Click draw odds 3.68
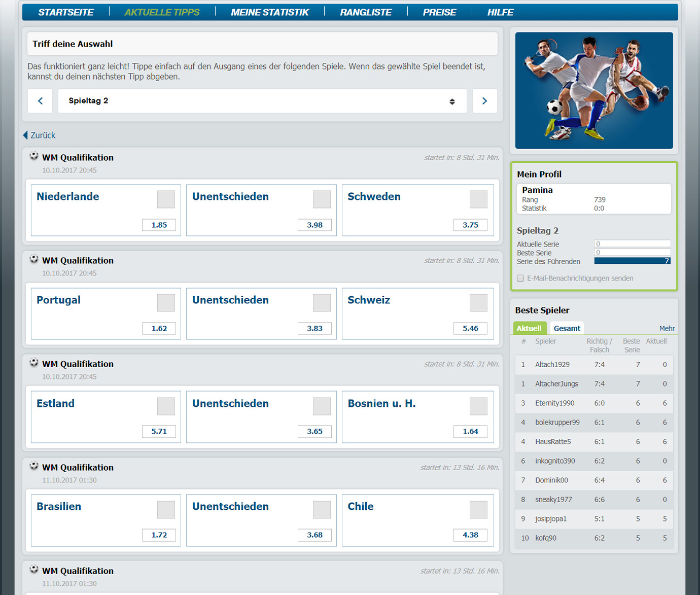The image size is (700, 595). coord(315,535)
